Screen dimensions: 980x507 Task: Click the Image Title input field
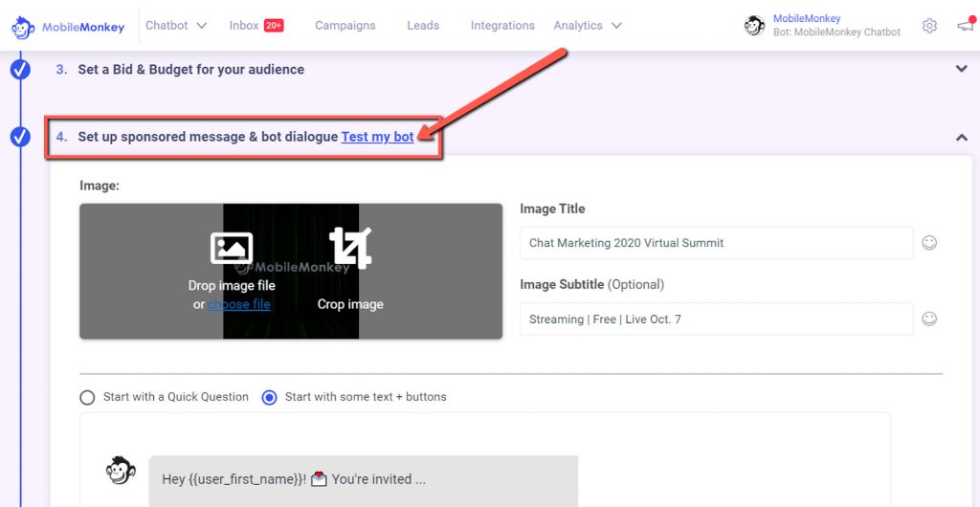point(716,243)
